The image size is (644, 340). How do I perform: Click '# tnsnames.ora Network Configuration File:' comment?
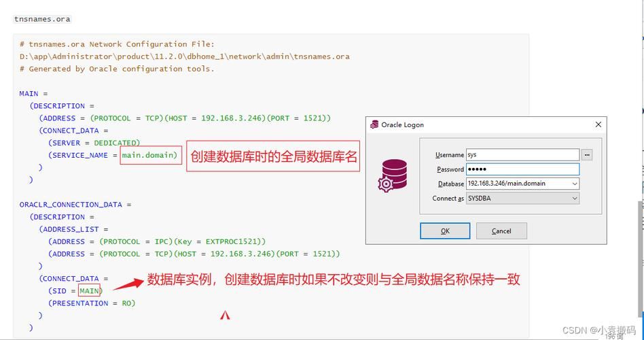tap(117, 44)
